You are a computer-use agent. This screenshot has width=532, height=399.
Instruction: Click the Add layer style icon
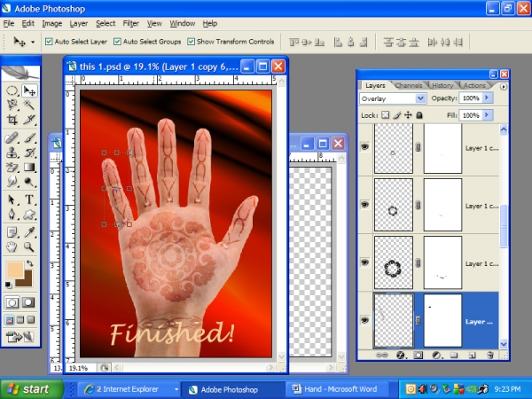pyautogui.click(x=401, y=356)
